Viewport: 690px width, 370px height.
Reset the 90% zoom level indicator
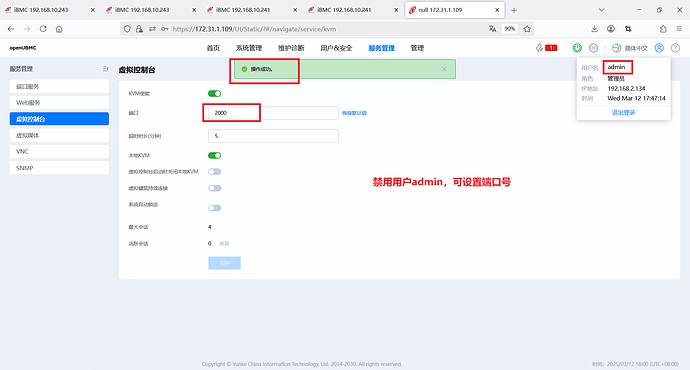pos(510,29)
